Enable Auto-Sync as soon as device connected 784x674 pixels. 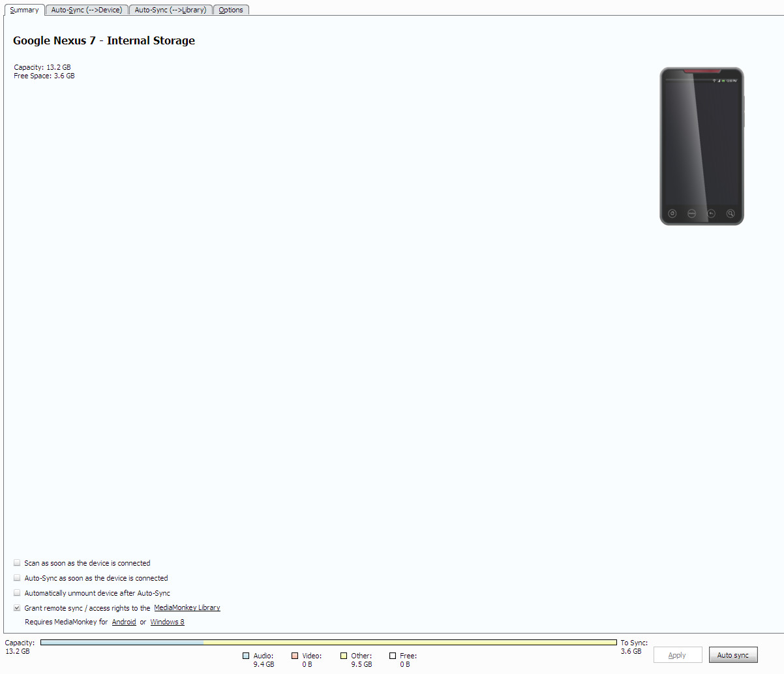[17, 577]
